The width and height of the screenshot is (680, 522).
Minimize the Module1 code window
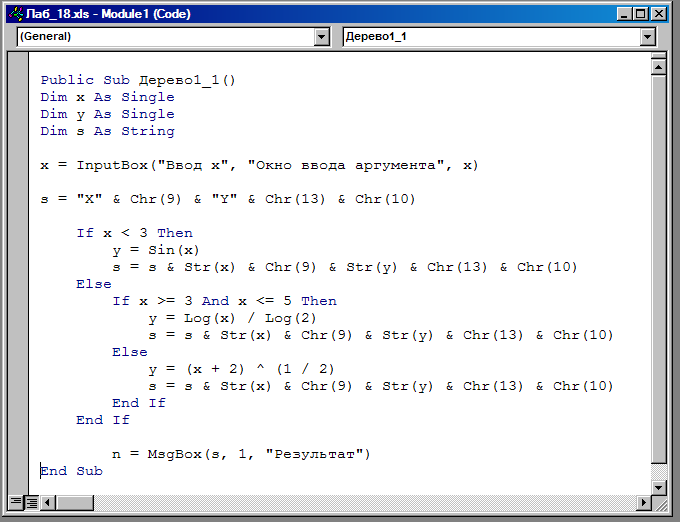pos(624,14)
